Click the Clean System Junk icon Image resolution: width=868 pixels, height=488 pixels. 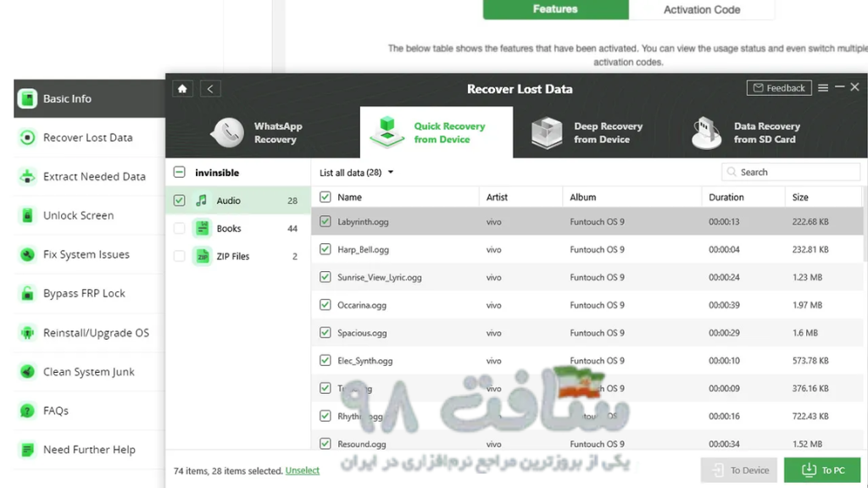pyautogui.click(x=27, y=371)
